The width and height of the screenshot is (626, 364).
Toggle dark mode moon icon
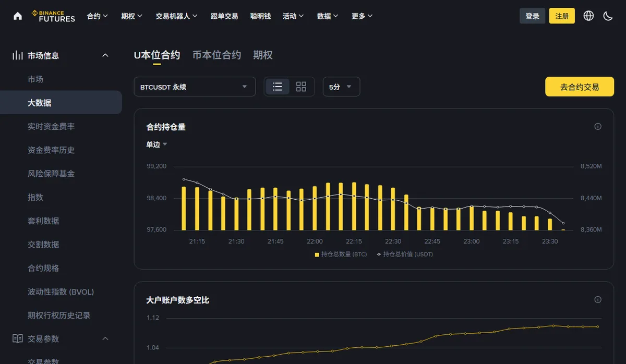608,16
